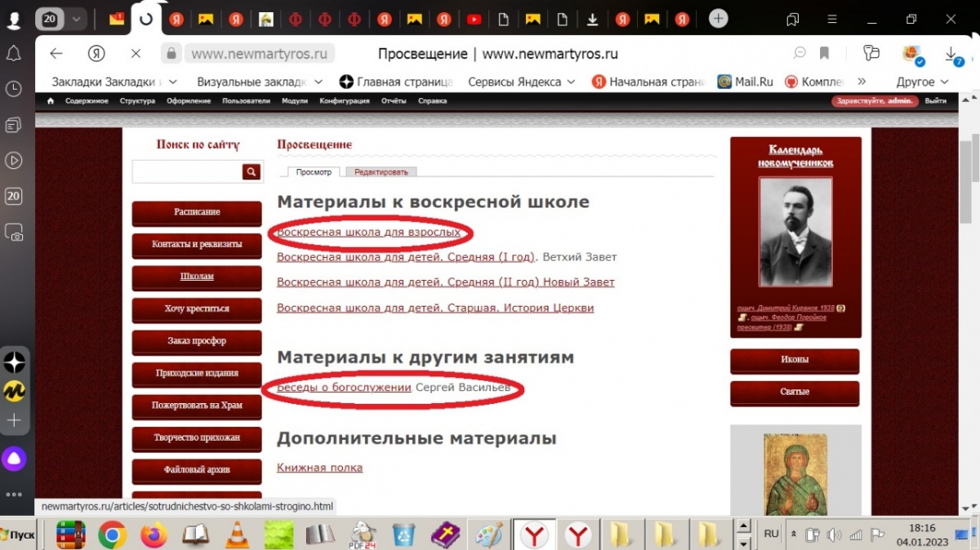Click the RU keyboard language indicator
The image size is (980, 550).
coord(770,534)
